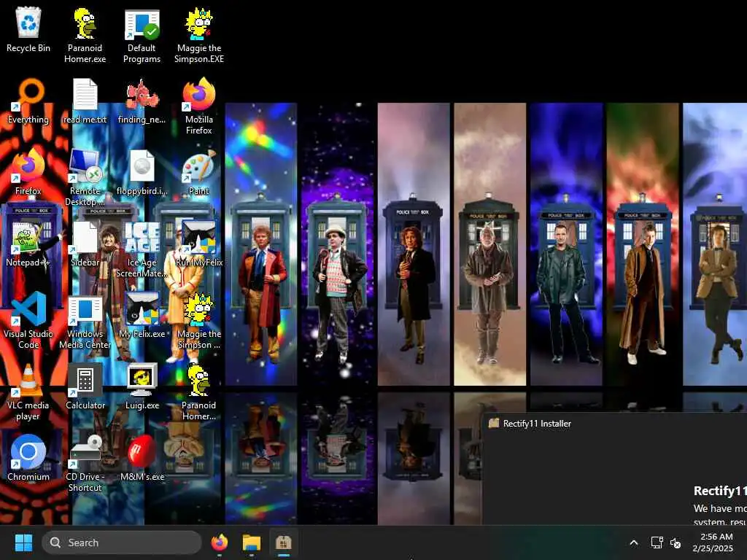Open File Explorer from the taskbar
Viewport: 747px width, 560px height.
click(251, 542)
